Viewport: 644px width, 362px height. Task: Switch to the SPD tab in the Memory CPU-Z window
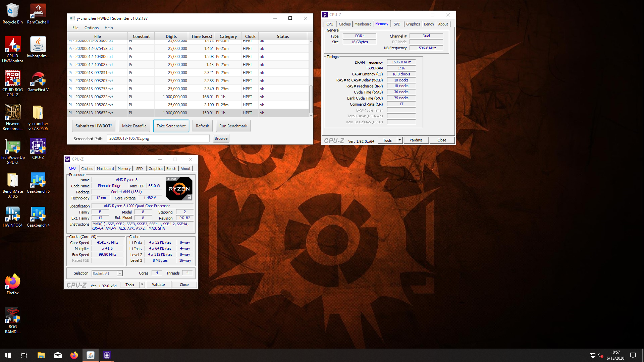[x=397, y=24]
